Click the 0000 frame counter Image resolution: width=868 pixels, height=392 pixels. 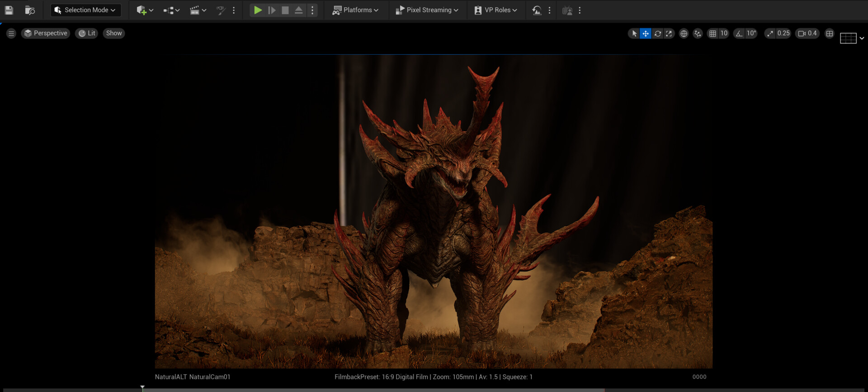pyautogui.click(x=699, y=377)
